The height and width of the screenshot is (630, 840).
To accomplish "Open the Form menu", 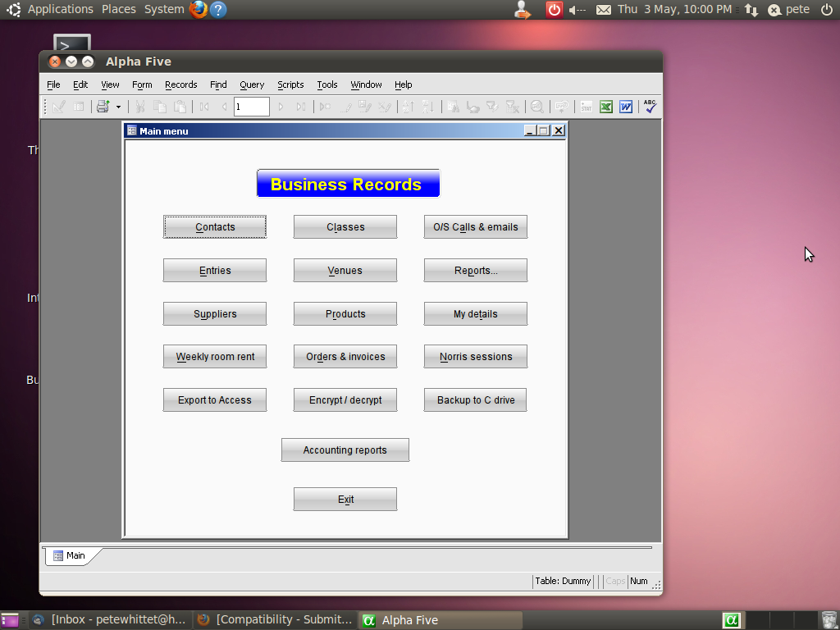I will [x=142, y=84].
